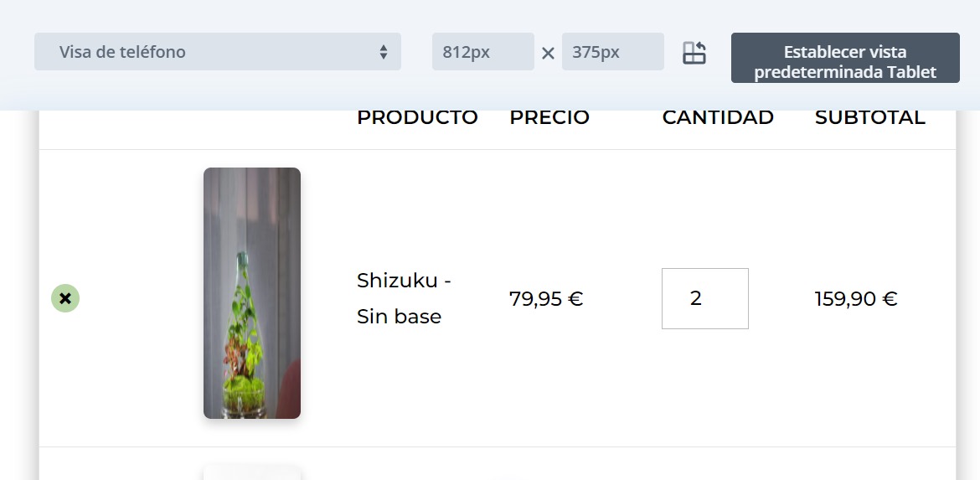Open the "Visa de teléfono" device dropdown

218,52
